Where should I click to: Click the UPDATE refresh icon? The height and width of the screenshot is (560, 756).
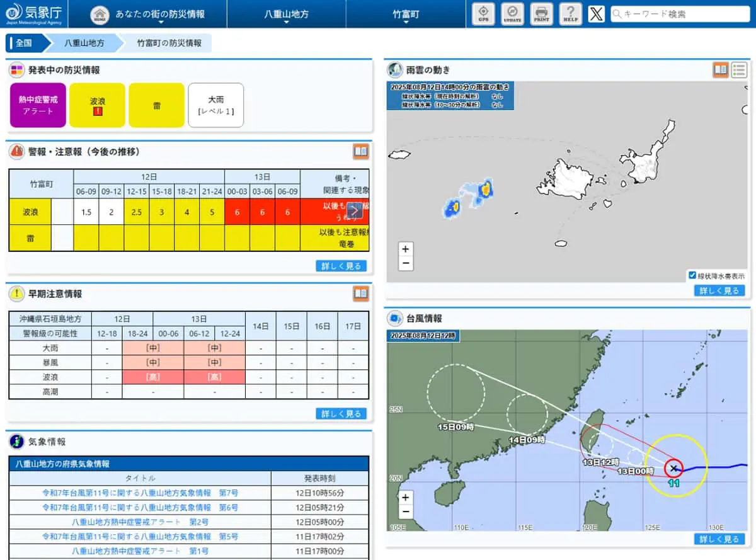(512, 13)
